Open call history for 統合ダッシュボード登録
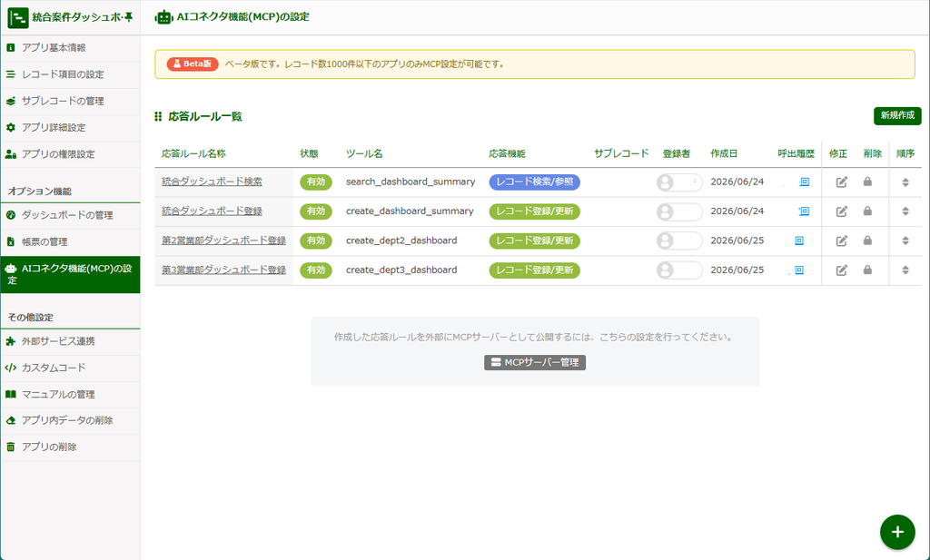 805,211
